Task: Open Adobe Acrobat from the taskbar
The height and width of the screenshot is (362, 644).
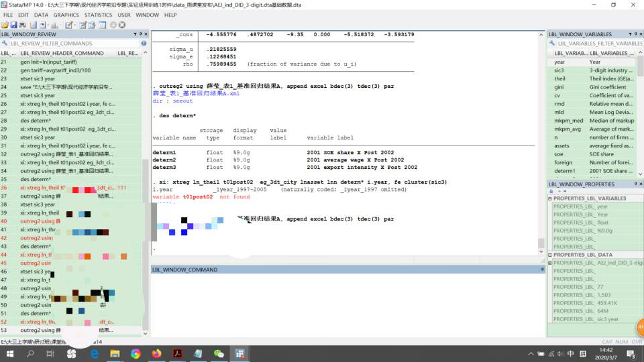Action: click(x=177, y=354)
